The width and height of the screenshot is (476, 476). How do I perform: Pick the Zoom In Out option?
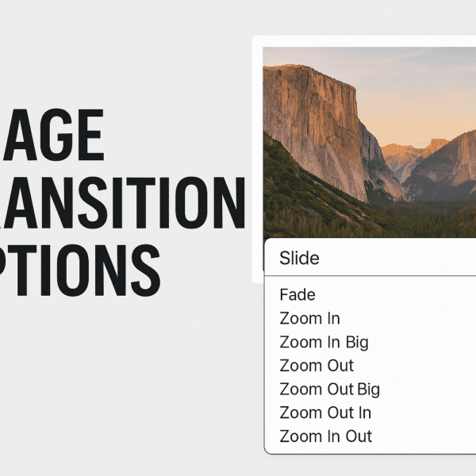pos(326,436)
